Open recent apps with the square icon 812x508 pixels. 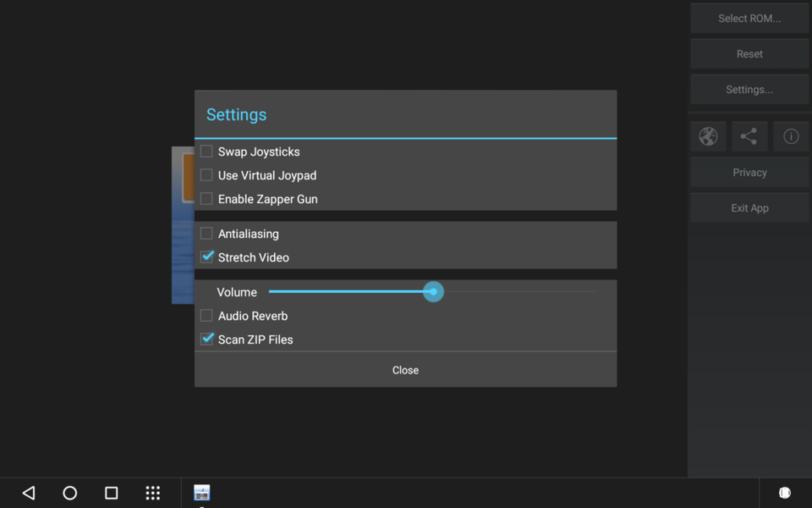(x=111, y=493)
